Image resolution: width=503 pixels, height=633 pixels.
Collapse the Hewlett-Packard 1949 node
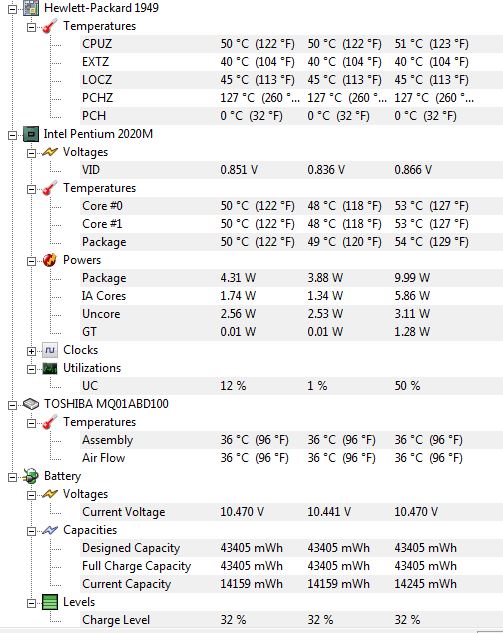tap(13, 9)
